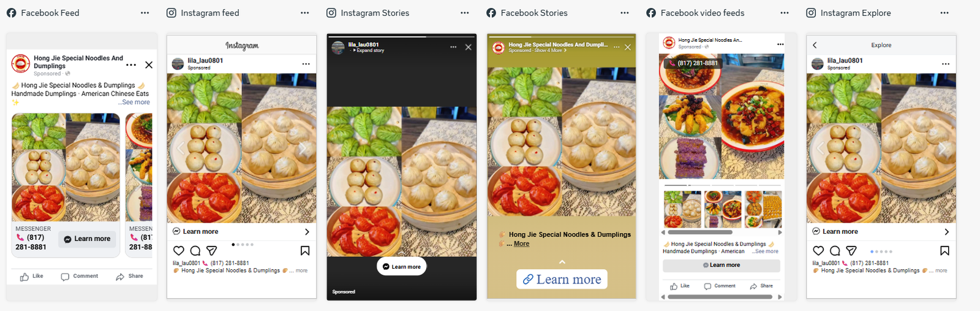Viewport: 980px width, 311px height.
Task: Click Share in Facebook video feeds preview
Action: [x=761, y=286]
